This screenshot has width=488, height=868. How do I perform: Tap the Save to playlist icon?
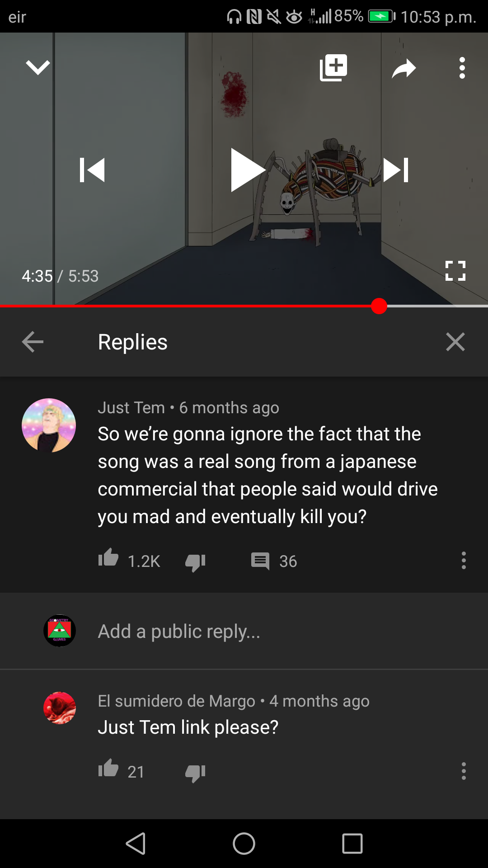[x=333, y=68]
